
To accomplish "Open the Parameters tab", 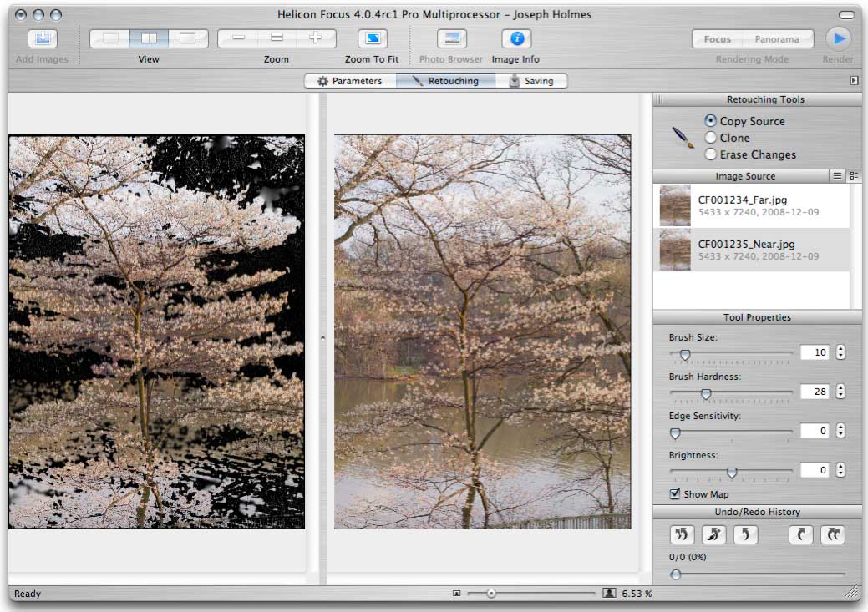I will coord(350,81).
